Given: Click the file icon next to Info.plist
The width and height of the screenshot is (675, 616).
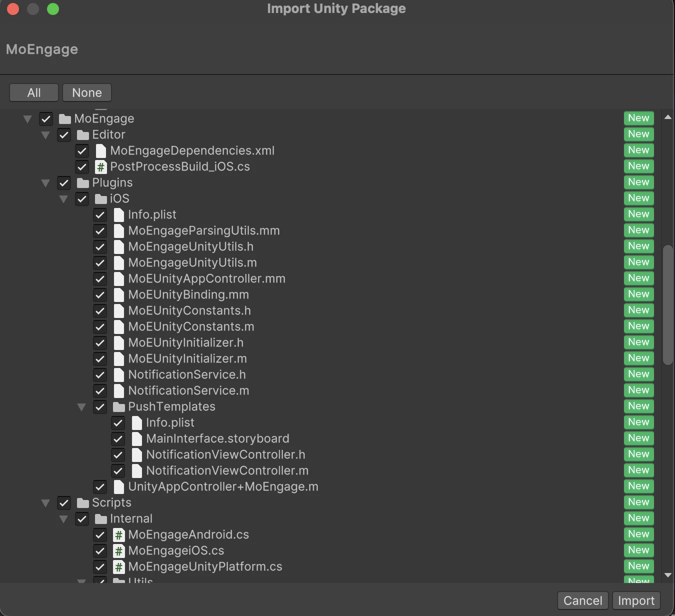Looking at the screenshot, I should click(118, 214).
